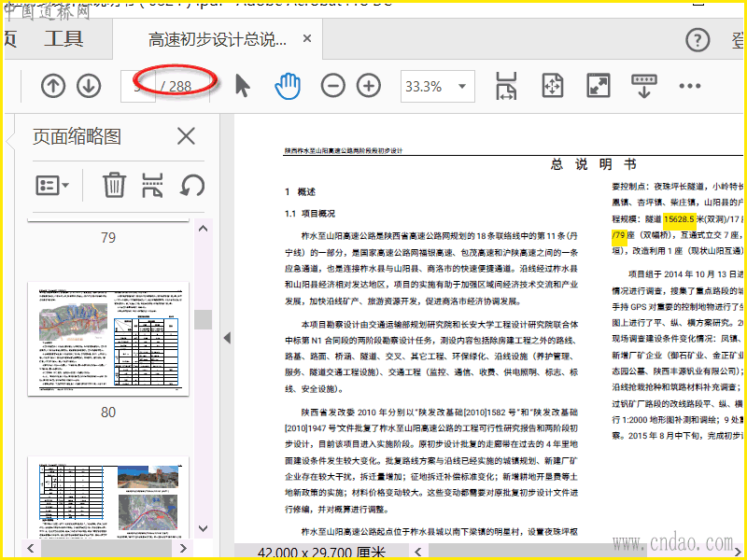
Task: Close the 页面缩略图 panel
Action: [x=186, y=136]
